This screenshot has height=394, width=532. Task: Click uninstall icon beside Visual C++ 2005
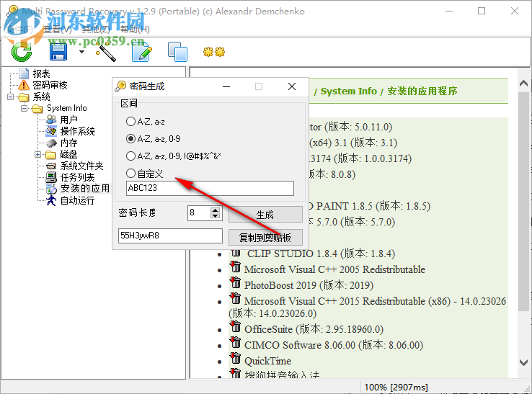tap(236, 267)
